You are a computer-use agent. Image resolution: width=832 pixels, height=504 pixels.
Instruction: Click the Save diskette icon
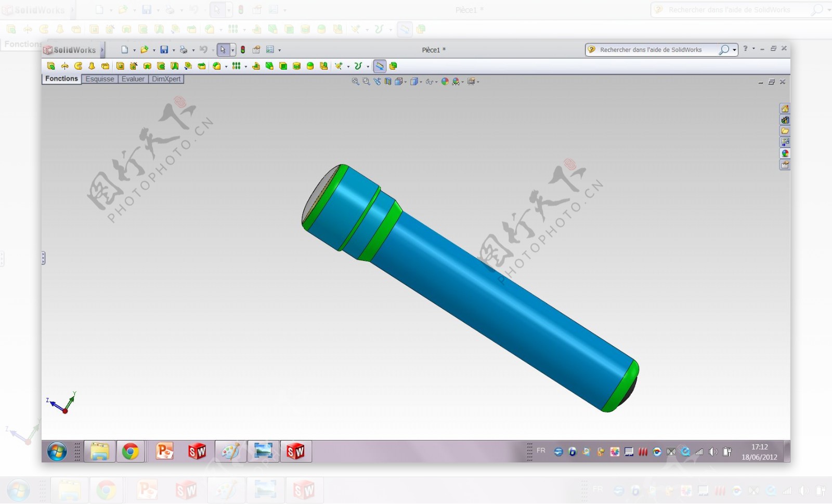[164, 50]
